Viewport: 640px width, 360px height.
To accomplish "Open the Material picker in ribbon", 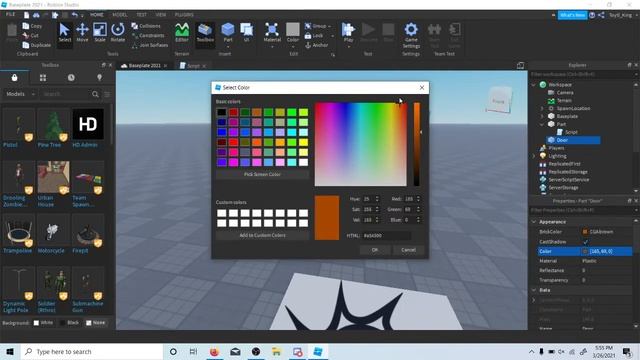I will click(272, 32).
